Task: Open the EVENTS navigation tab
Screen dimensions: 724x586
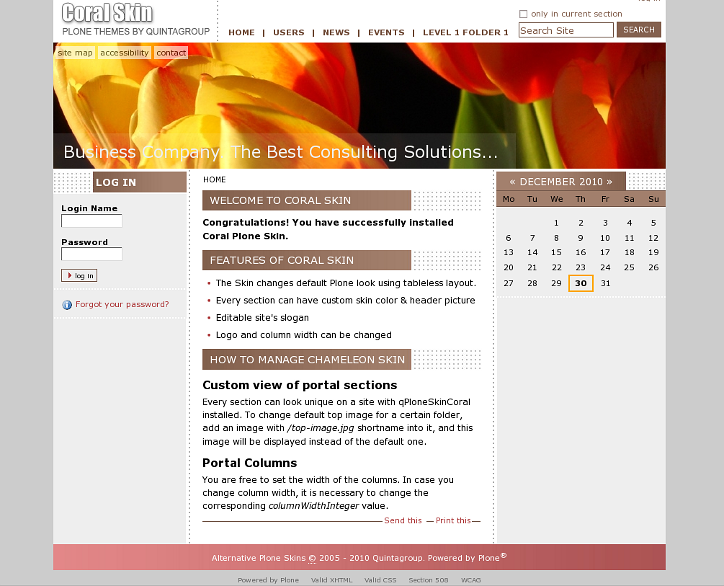Action: 386,32
